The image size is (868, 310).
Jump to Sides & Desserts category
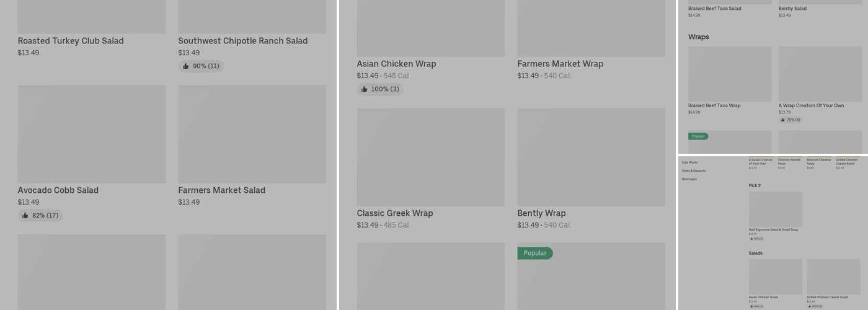point(694,170)
